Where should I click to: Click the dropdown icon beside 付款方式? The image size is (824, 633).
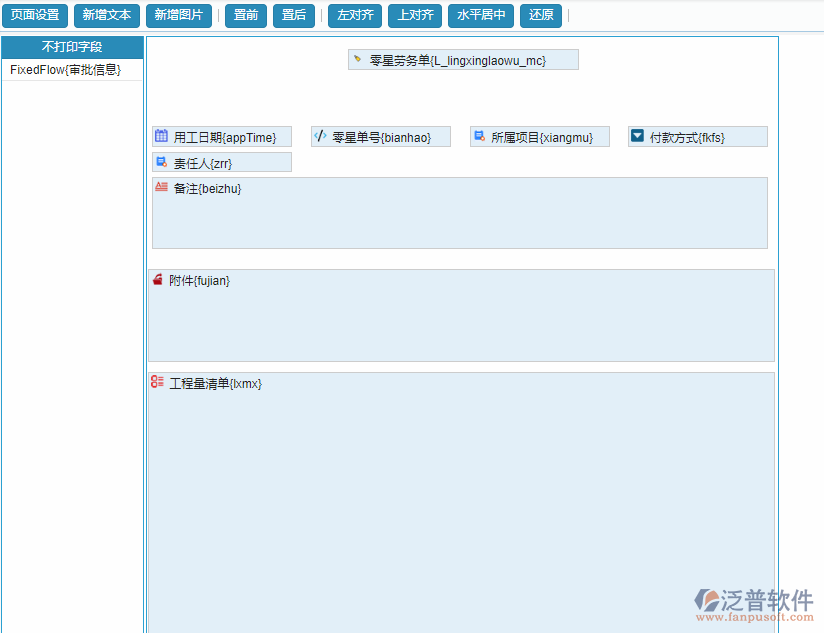tap(637, 136)
